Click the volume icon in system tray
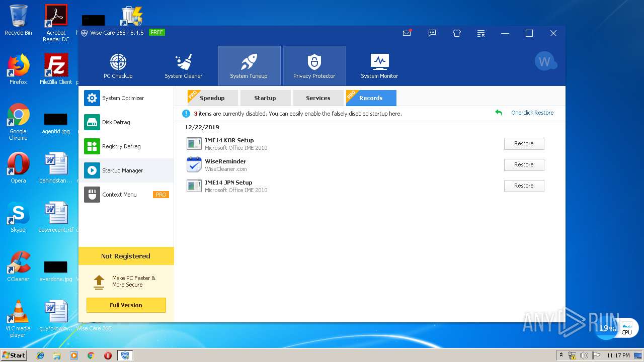644x362 pixels. 584,355
